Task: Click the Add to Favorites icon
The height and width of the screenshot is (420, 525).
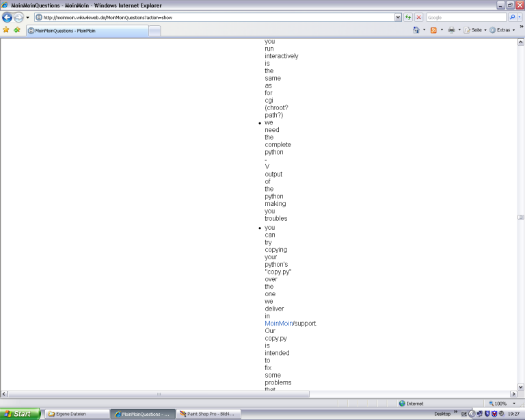Action: [17, 30]
